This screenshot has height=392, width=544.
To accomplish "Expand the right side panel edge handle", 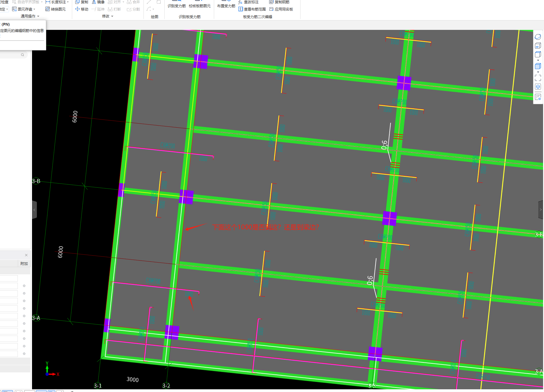I will point(541,209).
